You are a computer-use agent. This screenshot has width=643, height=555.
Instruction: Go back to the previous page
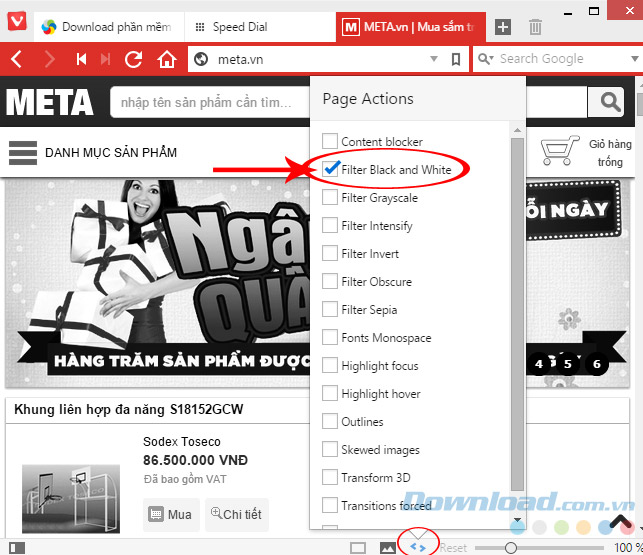(x=17, y=59)
